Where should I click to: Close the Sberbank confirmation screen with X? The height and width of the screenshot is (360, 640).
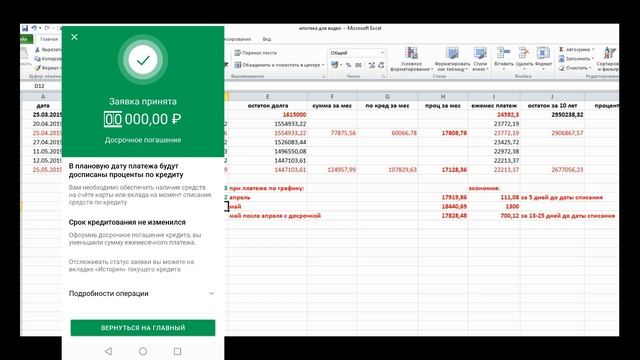tap(74, 37)
